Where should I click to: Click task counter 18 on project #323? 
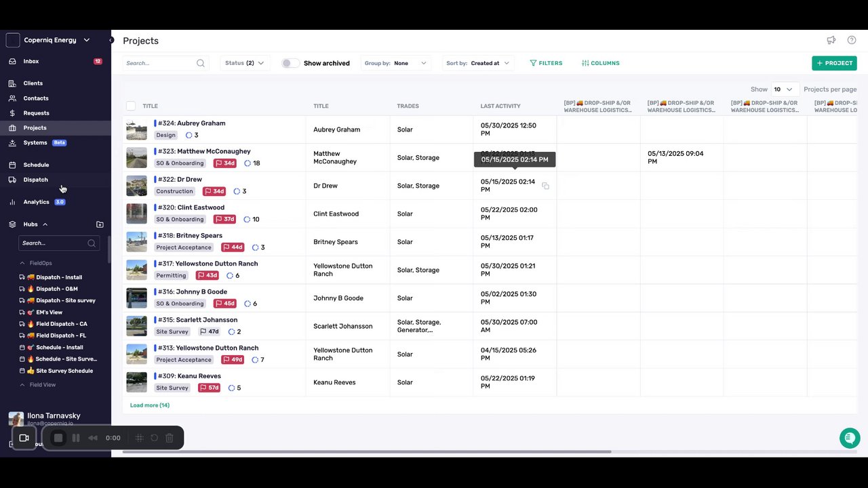252,163
